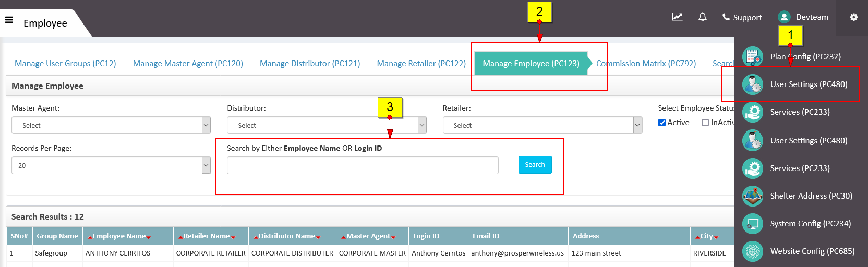Viewport: 868px width, 267px height.
Task: Click the CORPORATE MASTER cell
Action: (x=372, y=253)
